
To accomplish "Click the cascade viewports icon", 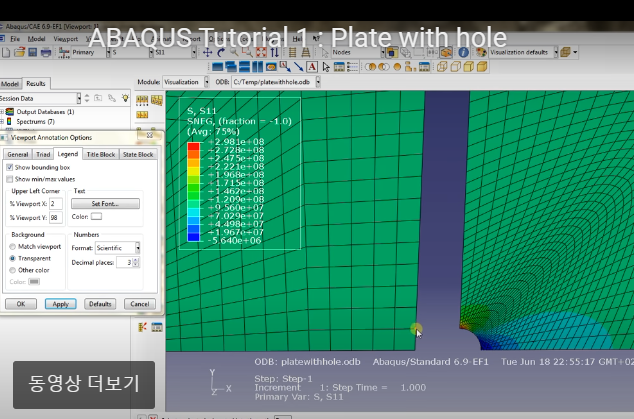I will coord(231,67).
